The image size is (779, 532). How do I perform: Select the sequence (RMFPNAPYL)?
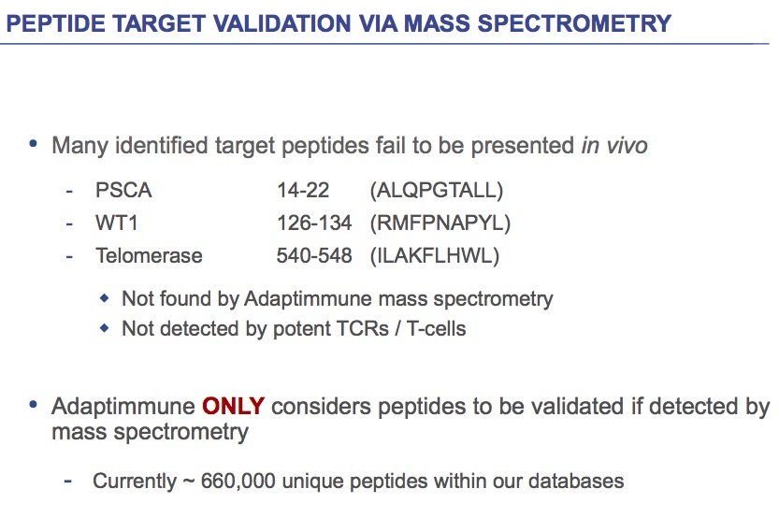tap(440, 223)
